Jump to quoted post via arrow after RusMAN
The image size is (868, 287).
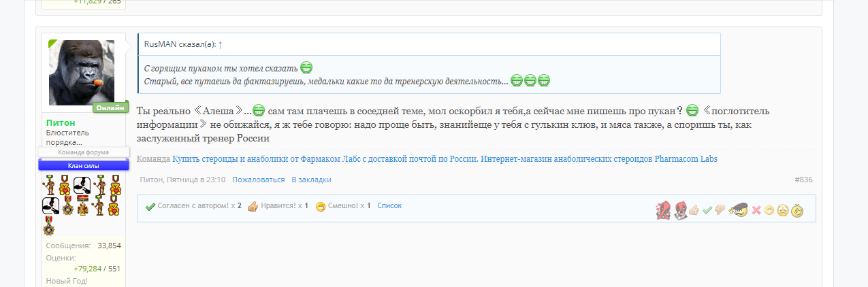click(221, 44)
